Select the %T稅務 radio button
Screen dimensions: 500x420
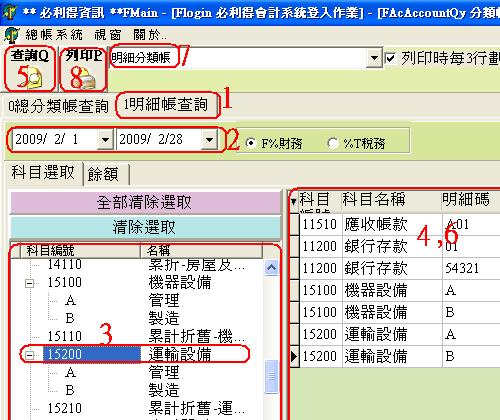click(333, 143)
